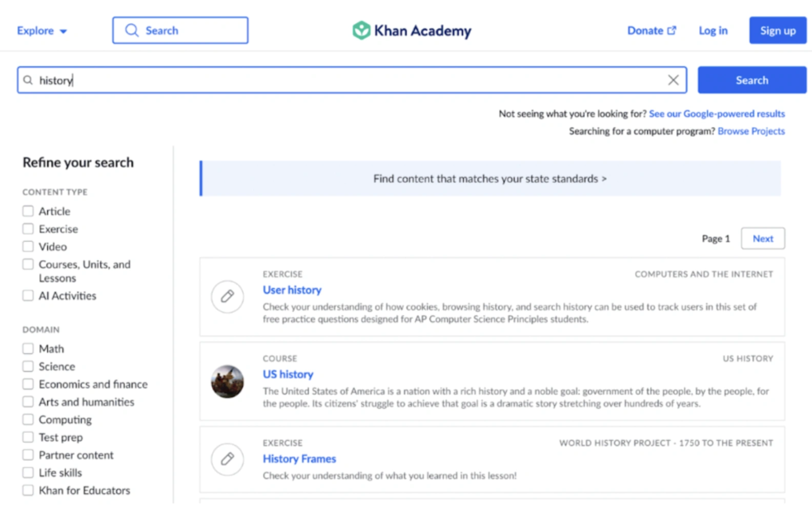
Task: Check the Computing domain filter
Action: click(28, 419)
